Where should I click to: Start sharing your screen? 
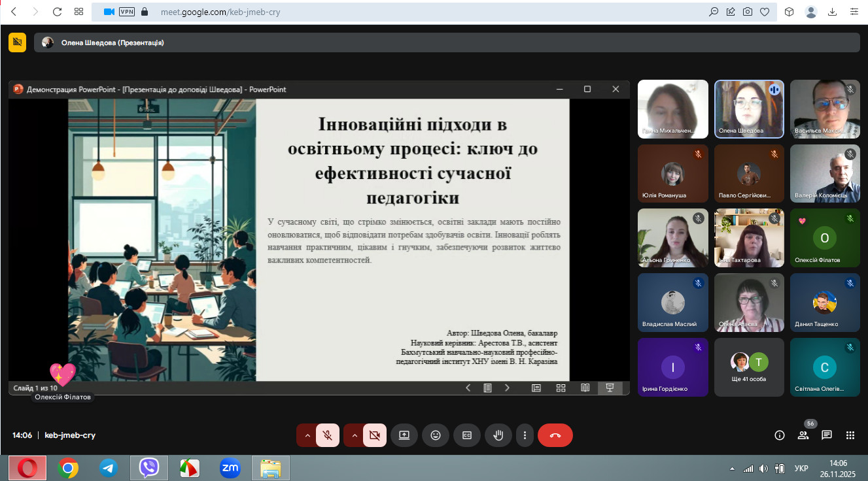(404, 435)
